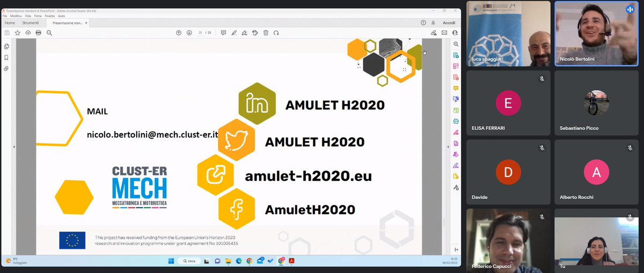This screenshot has width=644, height=273.
Task: Open notifications bell in Acrobat
Action: [433, 23]
